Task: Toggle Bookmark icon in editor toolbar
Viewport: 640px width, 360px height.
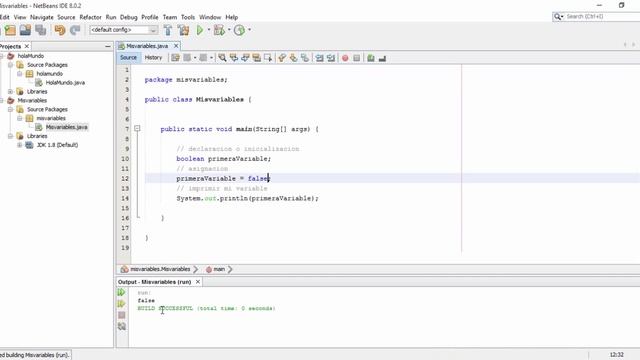Action: (305, 58)
